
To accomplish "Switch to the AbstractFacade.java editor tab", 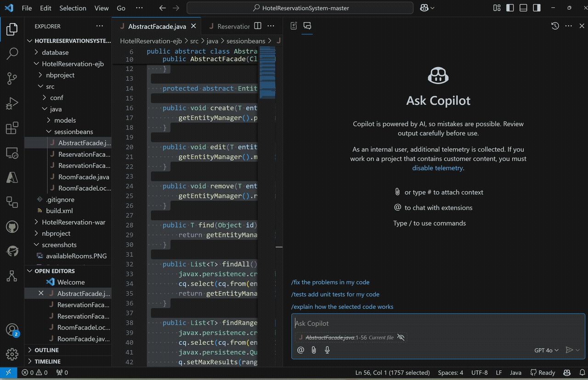I will click(x=157, y=26).
